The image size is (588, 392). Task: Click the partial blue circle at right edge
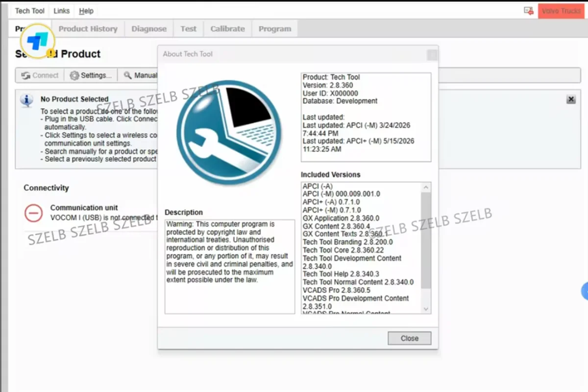point(585,291)
